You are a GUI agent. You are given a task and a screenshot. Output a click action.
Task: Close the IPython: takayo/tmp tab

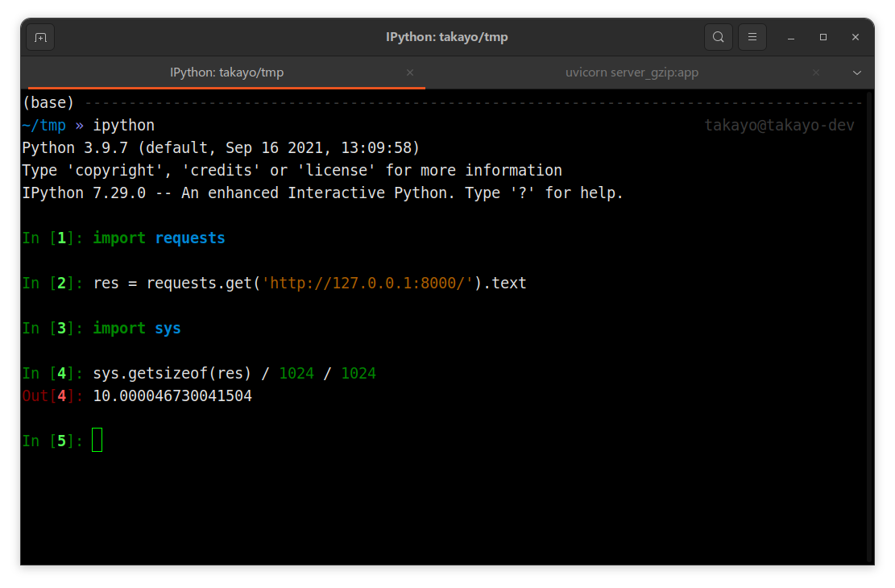coord(410,72)
